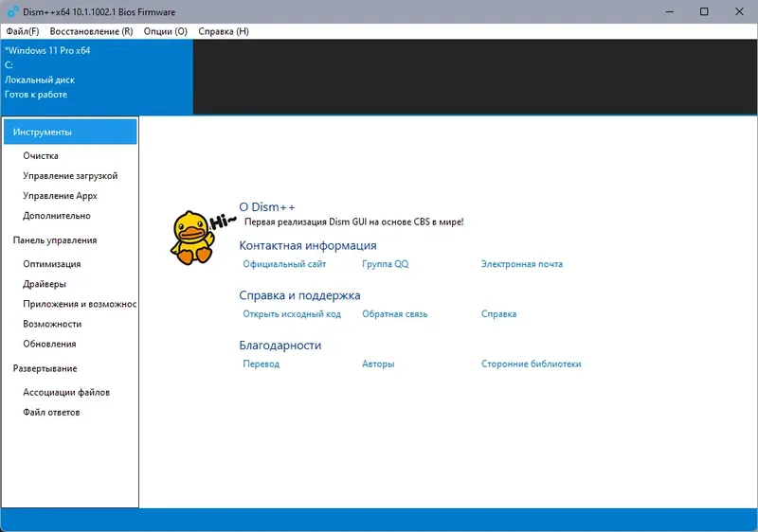This screenshot has width=758, height=532.
Task: Click the Открыть исходный код link
Action: [x=292, y=313]
